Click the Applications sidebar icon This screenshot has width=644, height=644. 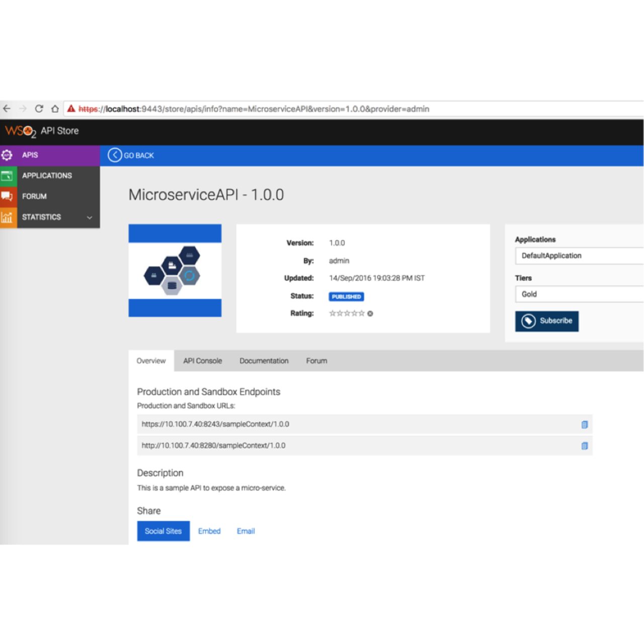tap(7, 176)
